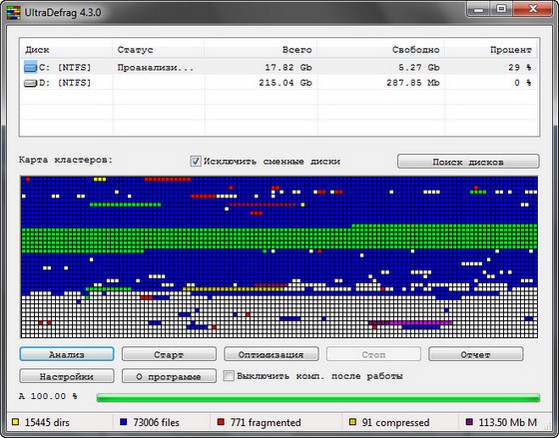
Task: Click the purple MFT legend icon
Action: (470, 422)
